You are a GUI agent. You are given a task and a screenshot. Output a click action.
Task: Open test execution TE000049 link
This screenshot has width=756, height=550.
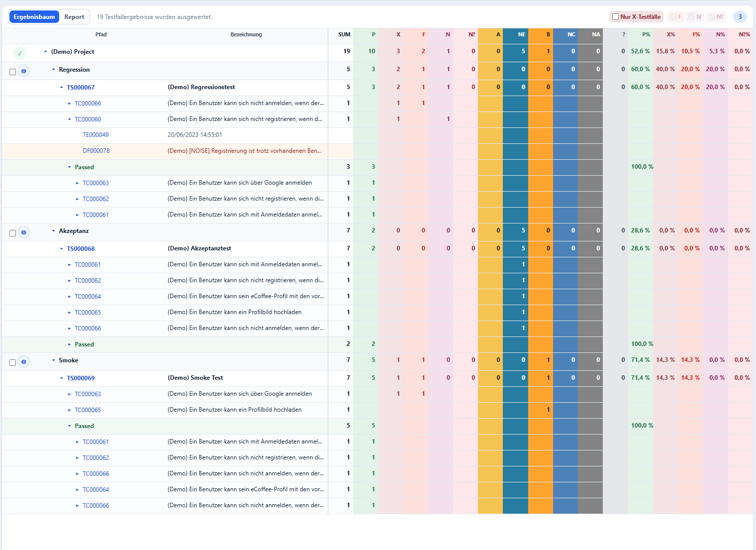point(95,135)
